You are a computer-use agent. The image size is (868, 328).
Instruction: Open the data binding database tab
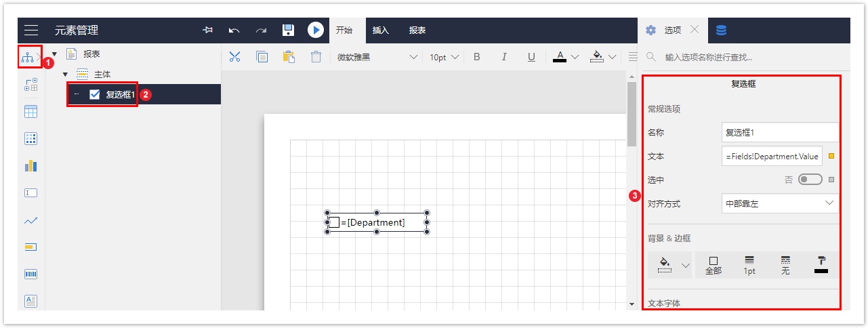point(722,30)
